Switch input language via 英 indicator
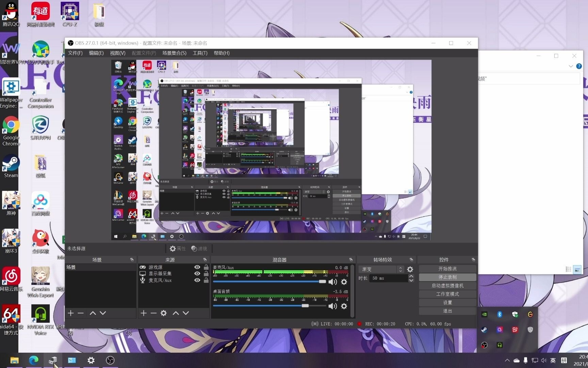 click(x=553, y=360)
